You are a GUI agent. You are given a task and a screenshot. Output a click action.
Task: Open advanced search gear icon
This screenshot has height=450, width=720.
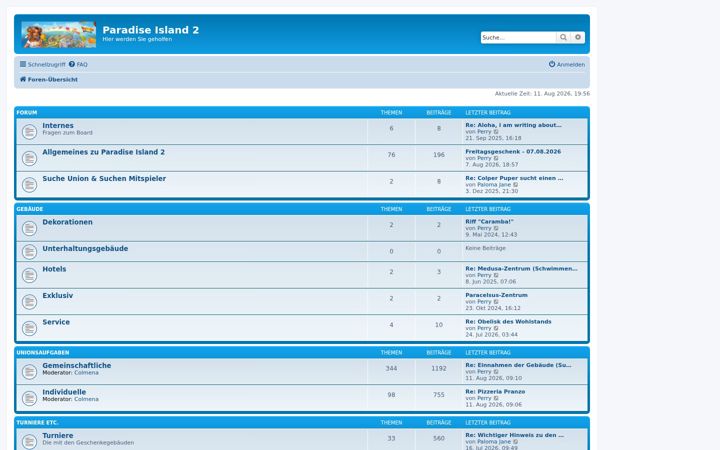(x=578, y=38)
